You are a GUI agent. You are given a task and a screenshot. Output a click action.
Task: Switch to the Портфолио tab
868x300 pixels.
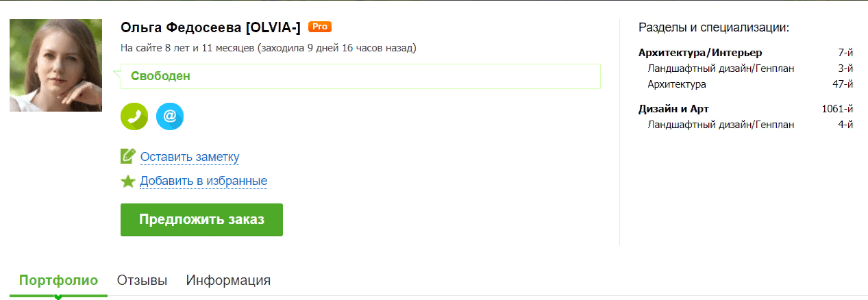pyautogui.click(x=58, y=280)
